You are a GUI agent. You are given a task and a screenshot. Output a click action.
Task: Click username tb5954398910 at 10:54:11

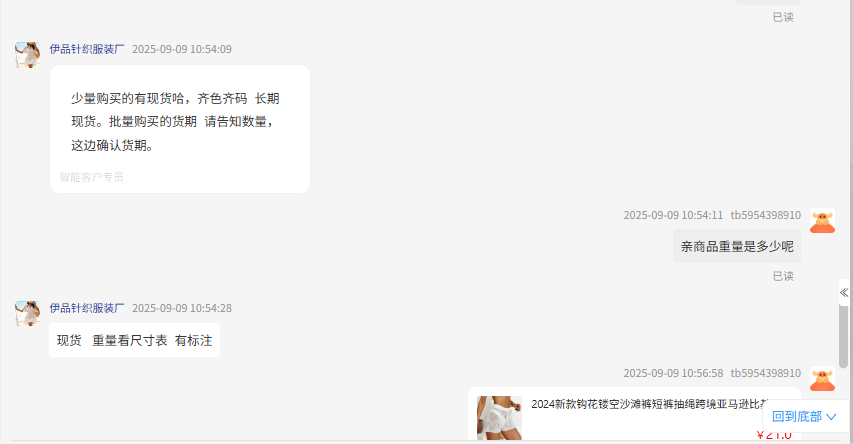(765, 215)
